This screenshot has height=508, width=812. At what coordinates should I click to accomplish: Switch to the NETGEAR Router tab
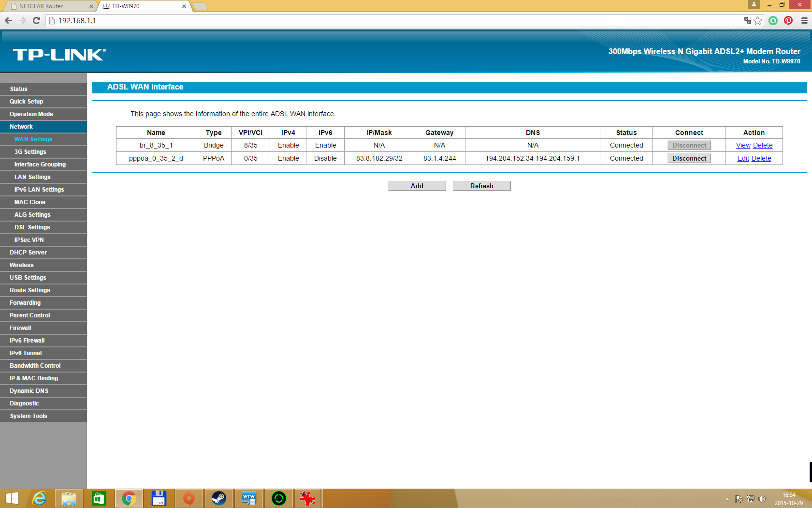pos(48,6)
